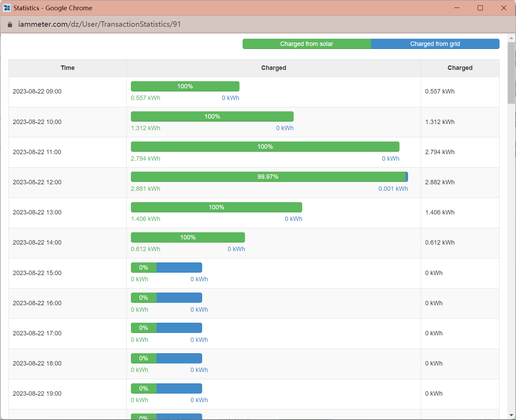Minimize the Statistics Chrome window
516x420 pixels.
coord(457,8)
